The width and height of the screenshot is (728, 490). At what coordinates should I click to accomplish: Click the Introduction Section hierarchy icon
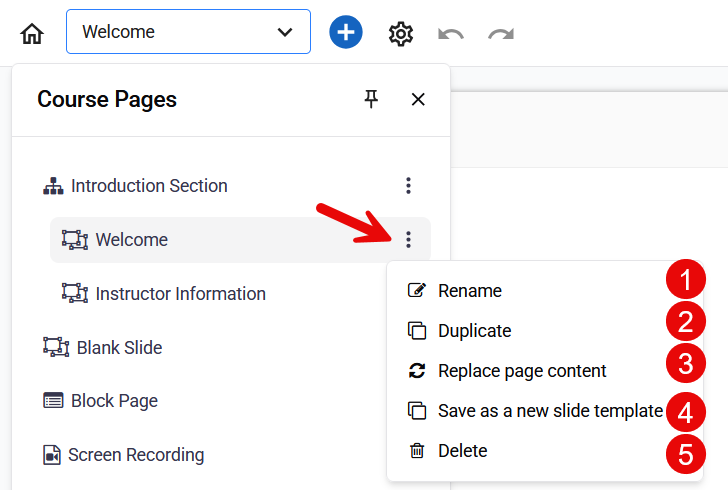(53, 186)
